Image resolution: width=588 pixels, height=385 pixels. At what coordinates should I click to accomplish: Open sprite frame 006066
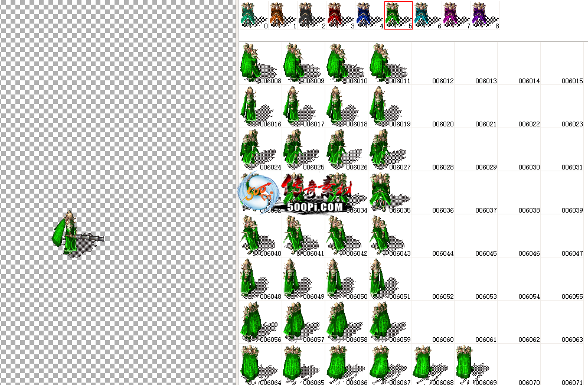point(347,364)
